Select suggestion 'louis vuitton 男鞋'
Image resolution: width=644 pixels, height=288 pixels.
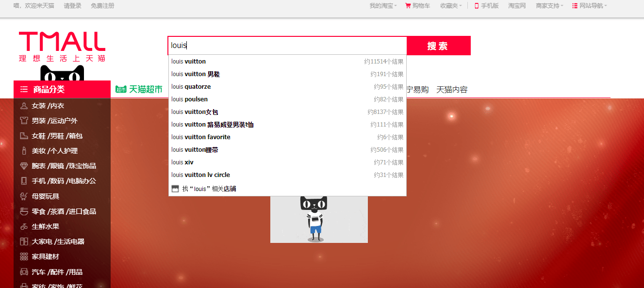[x=287, y=74]
